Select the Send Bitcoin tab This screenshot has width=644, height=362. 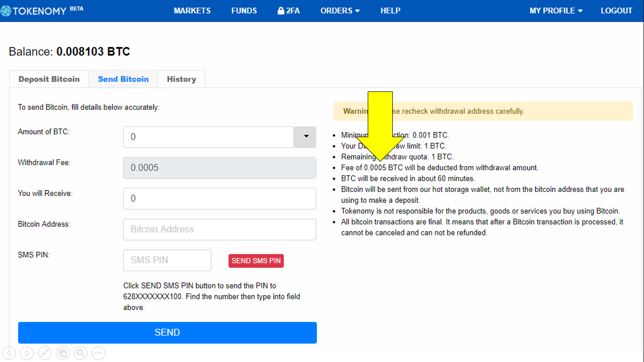pos(123,79)
